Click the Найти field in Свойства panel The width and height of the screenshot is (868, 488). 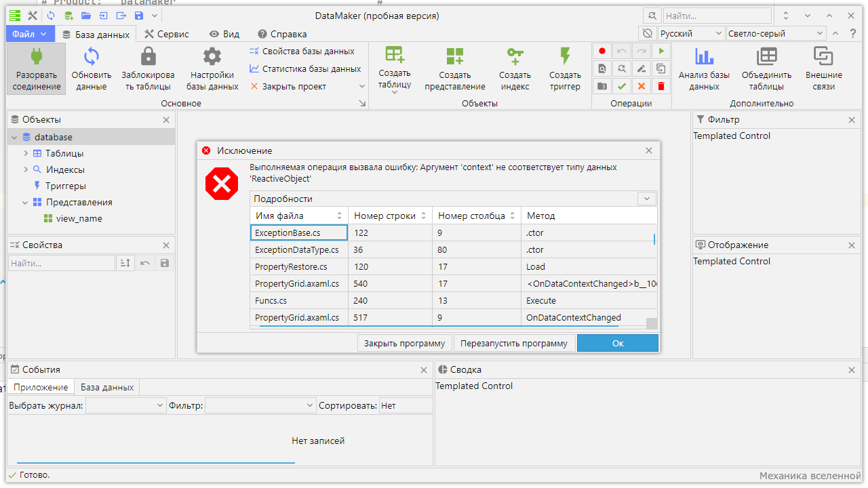(x=62, y=263)
